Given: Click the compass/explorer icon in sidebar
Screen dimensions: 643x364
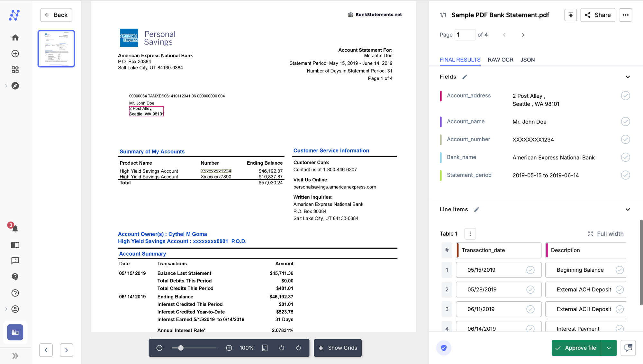Looking at the screenshot, I should coord(15,86).
